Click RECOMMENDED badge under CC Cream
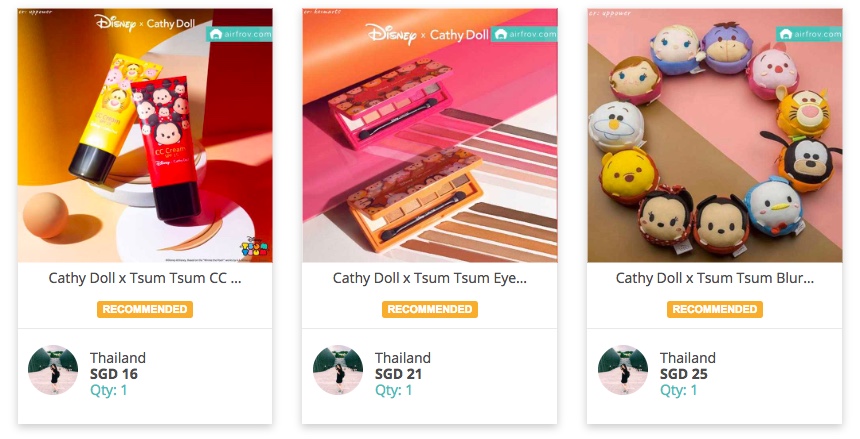This screenshot has height=439, width=860. [145, 309]
